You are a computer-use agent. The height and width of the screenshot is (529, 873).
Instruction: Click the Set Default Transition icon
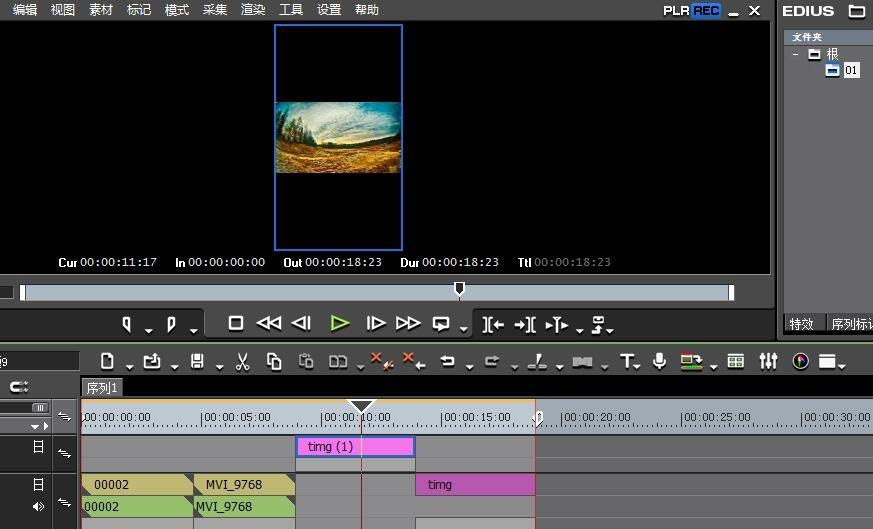582,362
